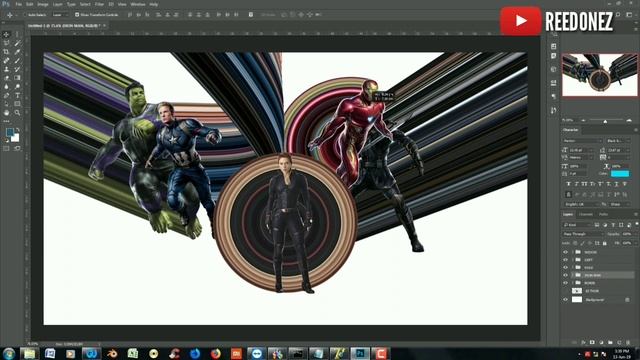The width and height of the screenshot is (640, 360).
Task: Click the Opacity value field
Action: pyautogui.click(x=627, y=234)
